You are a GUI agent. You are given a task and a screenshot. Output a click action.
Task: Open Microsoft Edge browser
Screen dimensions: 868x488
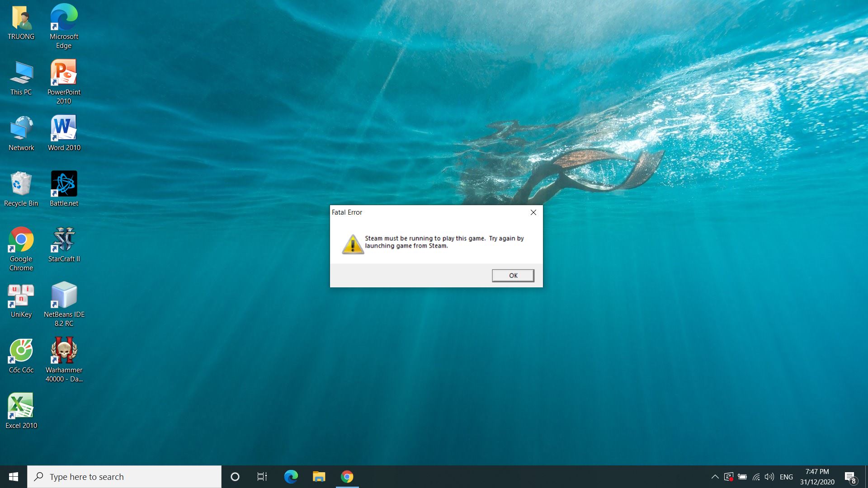tap(63, 19)
